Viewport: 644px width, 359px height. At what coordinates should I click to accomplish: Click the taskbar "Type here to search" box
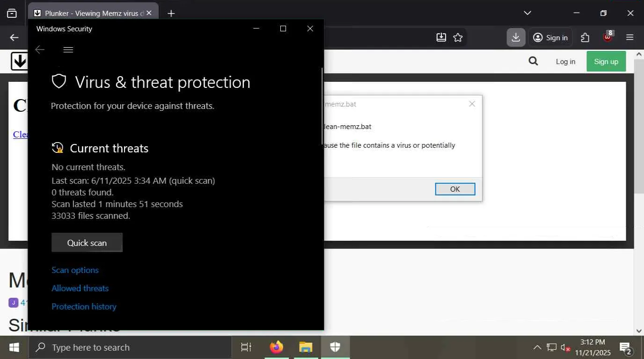click(130, 347)
